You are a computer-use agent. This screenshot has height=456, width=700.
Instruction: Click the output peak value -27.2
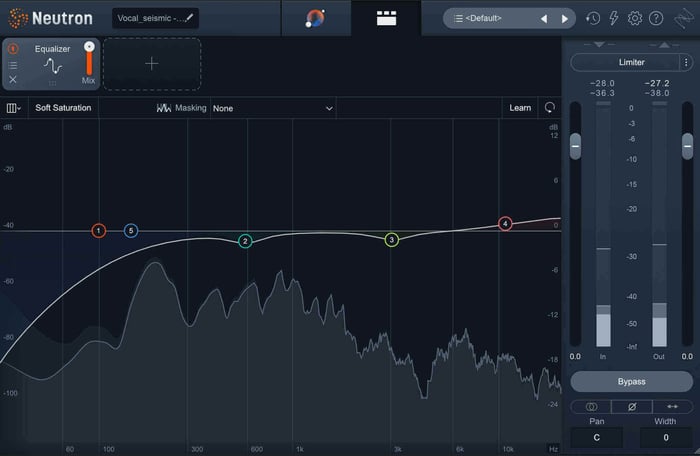657,84
